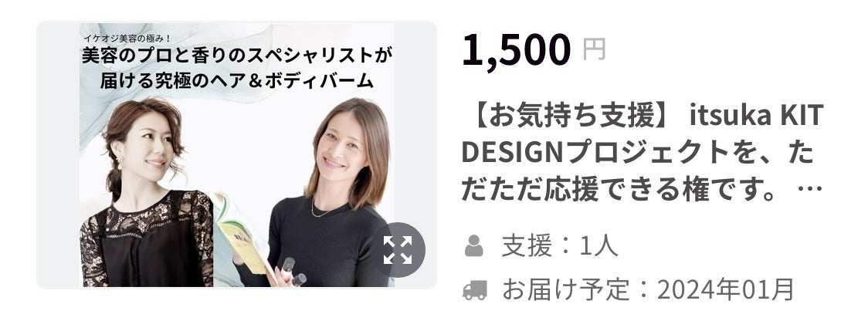Image resolution: width=868 pixels, height=321 pixels.
Task: Expand truncated title via the ellipsis
Action: [x=811, y=191]
